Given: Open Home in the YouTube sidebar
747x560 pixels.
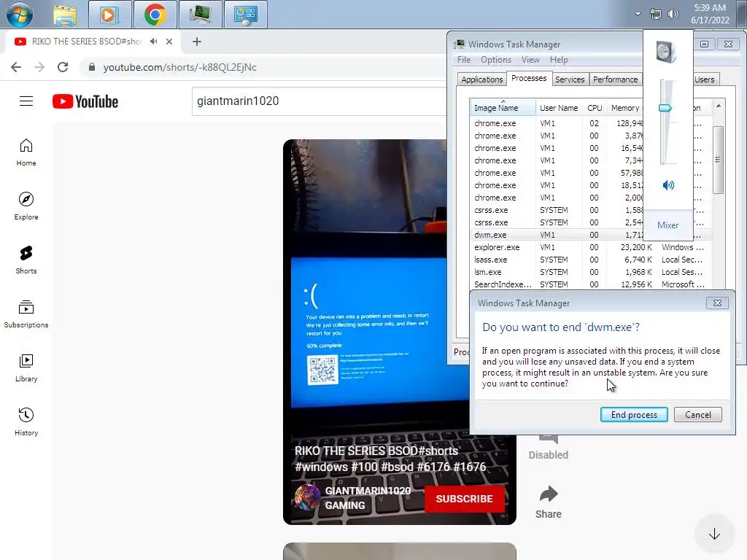Looking at the screenshot, I should coord(26,152).
